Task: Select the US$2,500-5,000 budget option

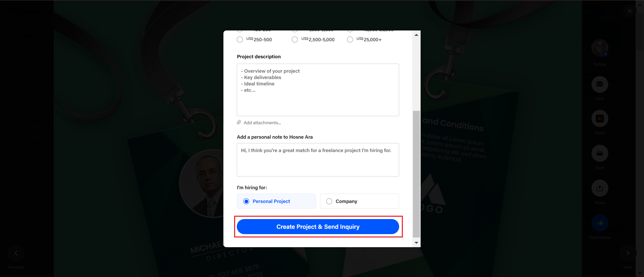Action: pyautogui.click(x=295, y=40)
